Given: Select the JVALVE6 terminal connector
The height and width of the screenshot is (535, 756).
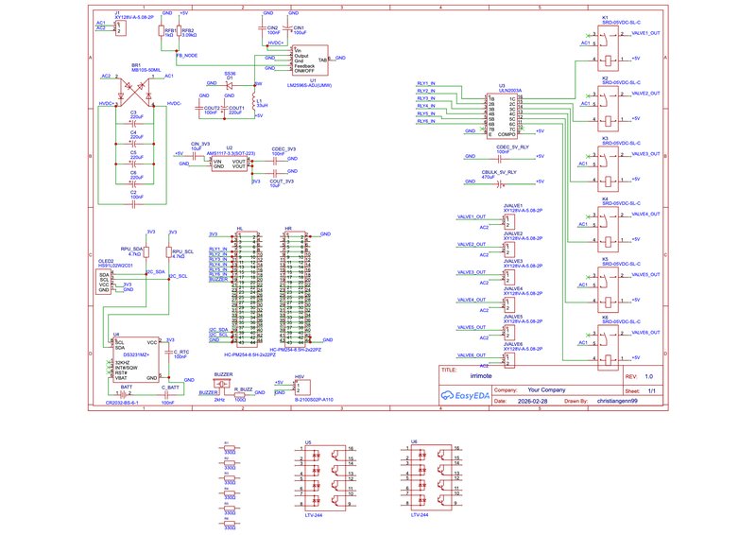Looking at the screenshot, I should click(508, 360).
